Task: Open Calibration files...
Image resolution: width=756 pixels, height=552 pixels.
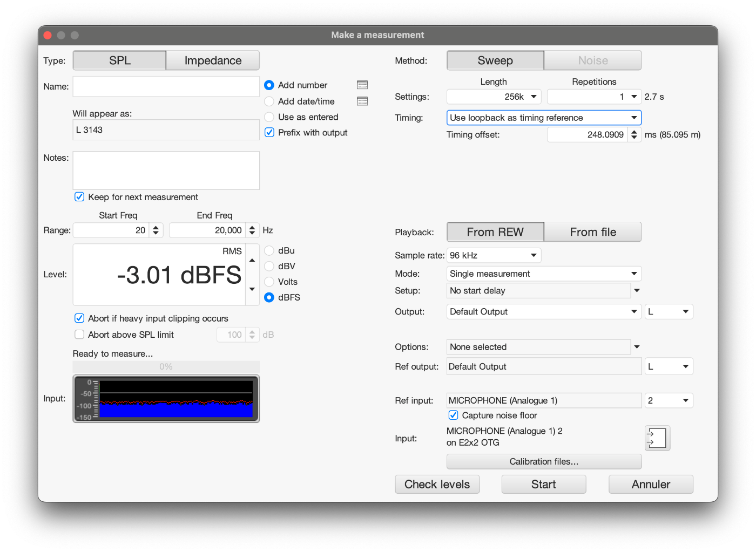Action: pyautogui.click(x=544, y=461)
